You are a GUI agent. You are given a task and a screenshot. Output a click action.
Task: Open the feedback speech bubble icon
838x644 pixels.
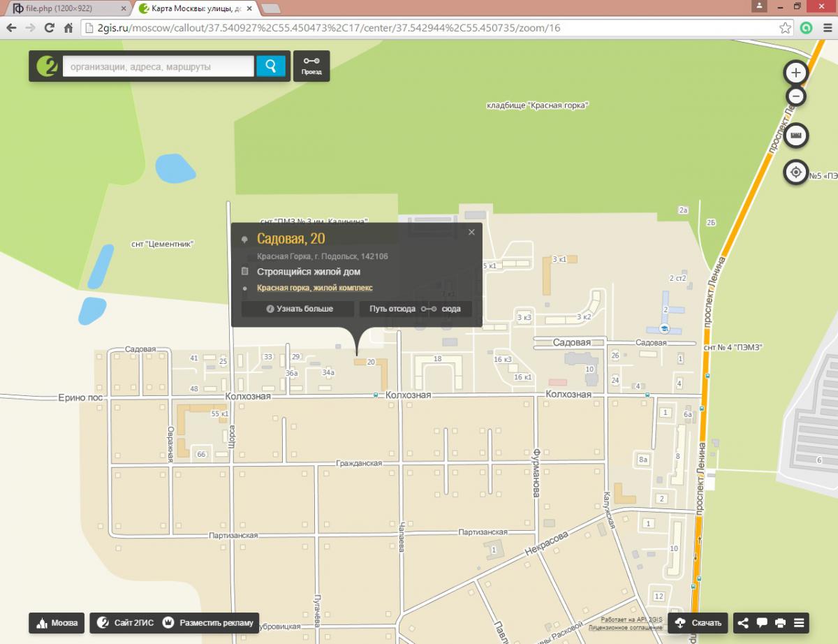coord(763,623)
